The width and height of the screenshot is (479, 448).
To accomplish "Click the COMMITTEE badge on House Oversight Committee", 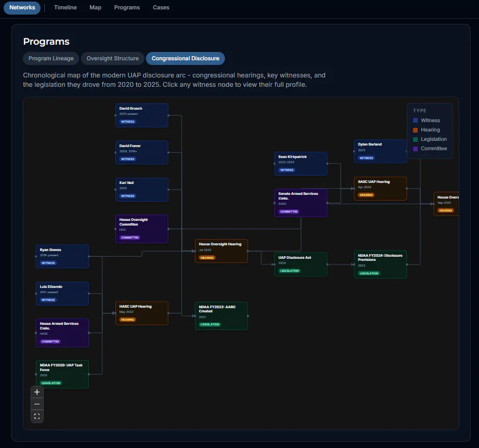I will [x=130, y=238].
